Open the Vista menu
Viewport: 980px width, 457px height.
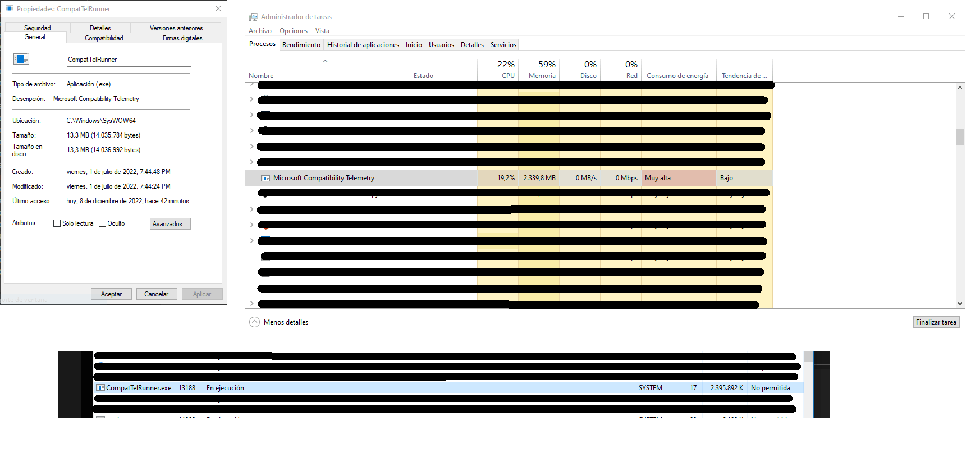coord(322,31)
